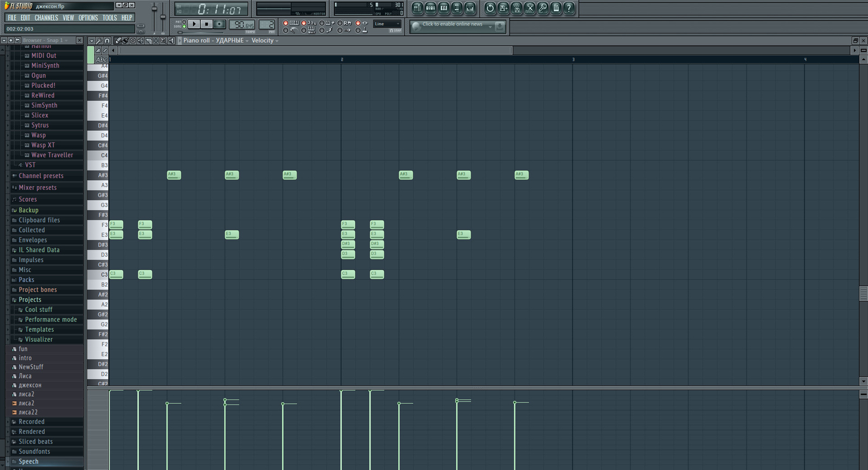
Task: Click the question mark help icon
Action: click(x=569, y=8)
